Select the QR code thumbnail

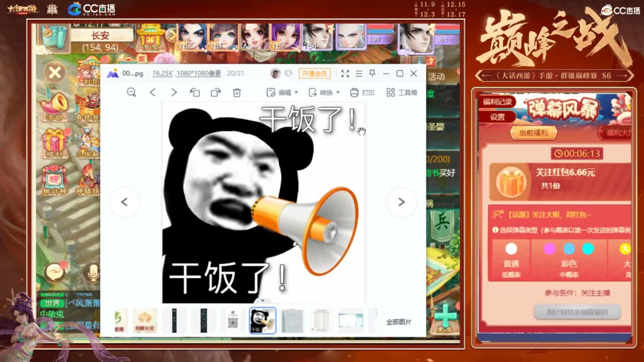click(x=232, y=321)
